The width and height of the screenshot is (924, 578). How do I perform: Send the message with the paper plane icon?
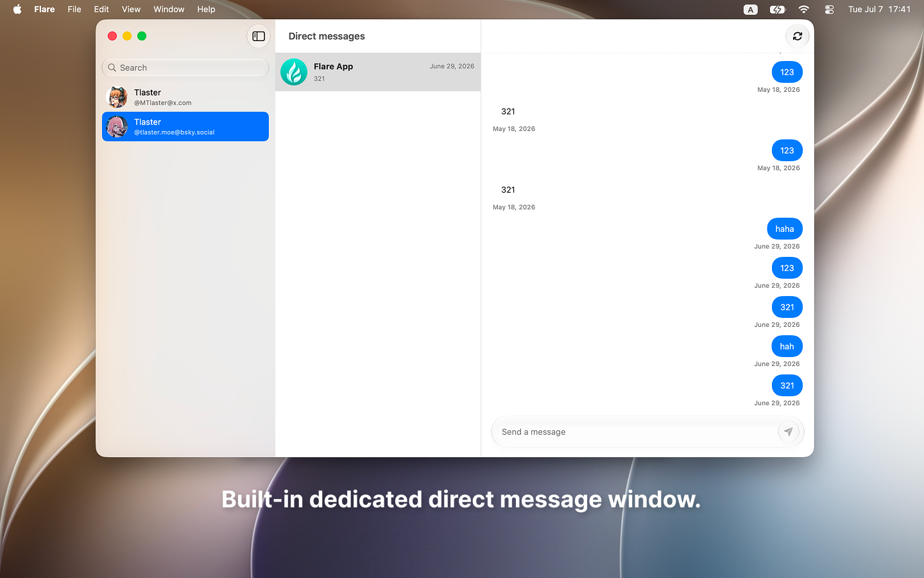[788, 432]
